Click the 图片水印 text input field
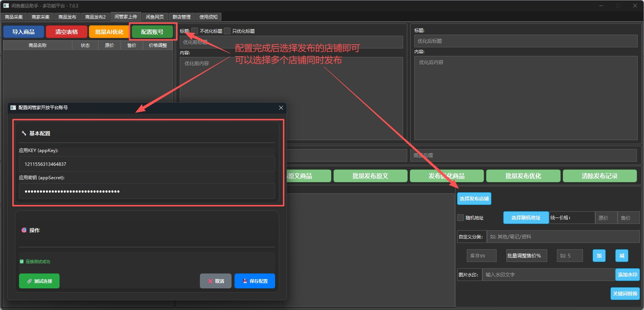Image resolution: width=644 pixels, height=310 pixels. [x=548, y=275]
